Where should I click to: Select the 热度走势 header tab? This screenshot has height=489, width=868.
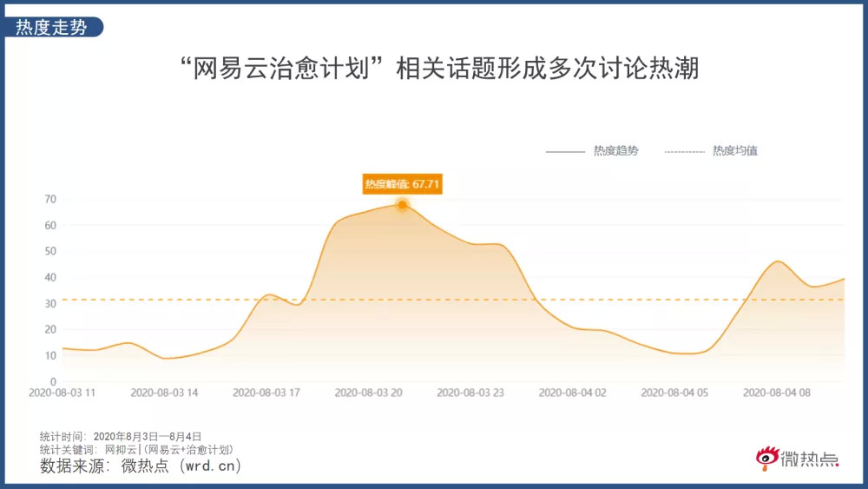(52, 27)
